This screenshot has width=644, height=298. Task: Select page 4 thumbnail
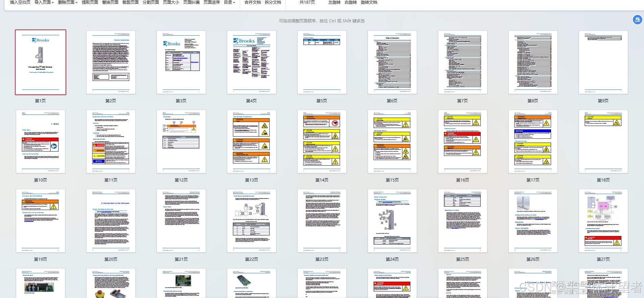[x=252, y=62]
